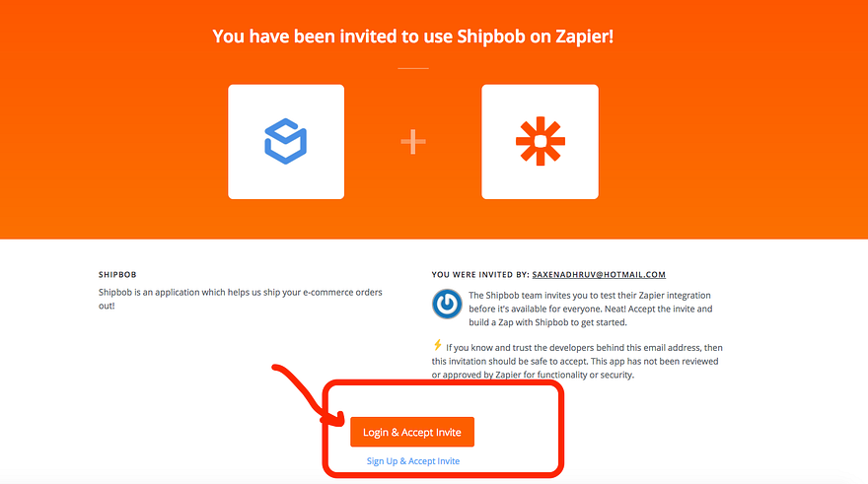
Task: Click the 'YOU WERE INVITED BY' label
Action: (478, 274)
